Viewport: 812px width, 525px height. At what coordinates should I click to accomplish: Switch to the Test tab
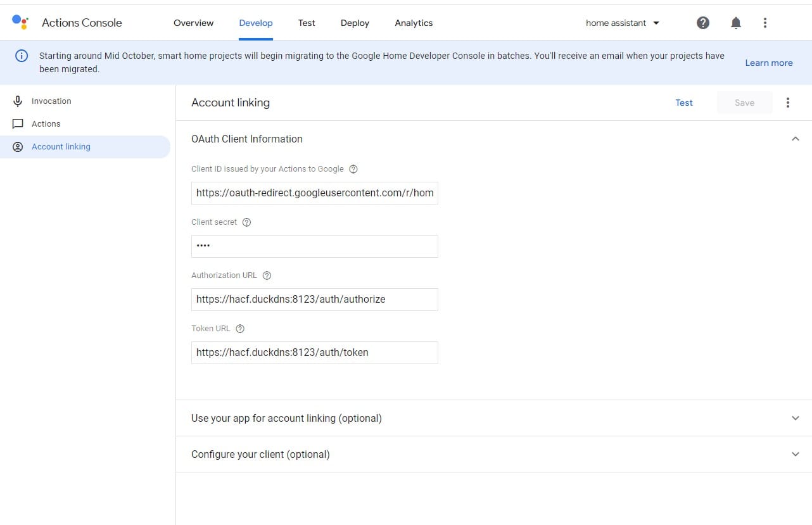coord(307,23)
